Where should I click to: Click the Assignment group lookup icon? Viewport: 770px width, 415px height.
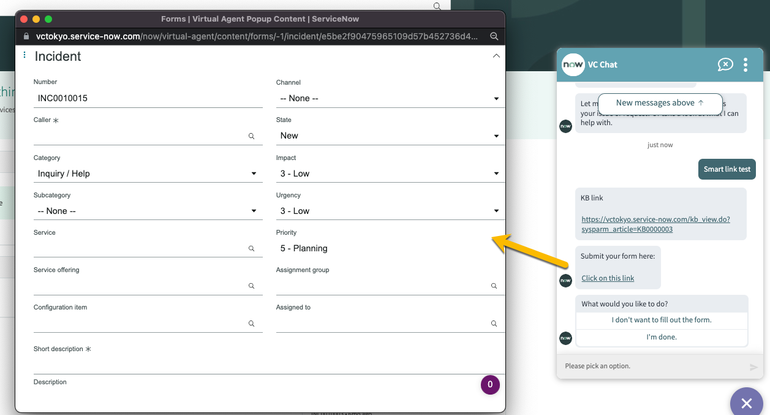(494, 286)
